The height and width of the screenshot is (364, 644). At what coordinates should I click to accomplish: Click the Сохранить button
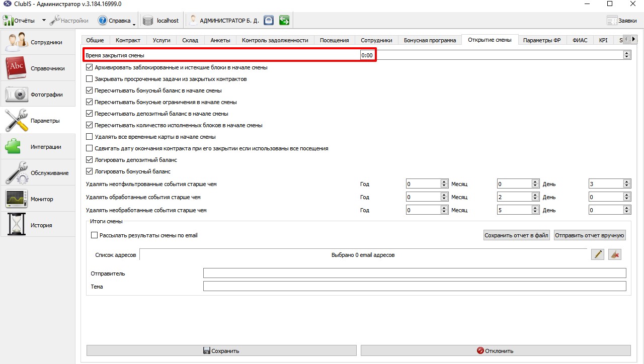221,351
